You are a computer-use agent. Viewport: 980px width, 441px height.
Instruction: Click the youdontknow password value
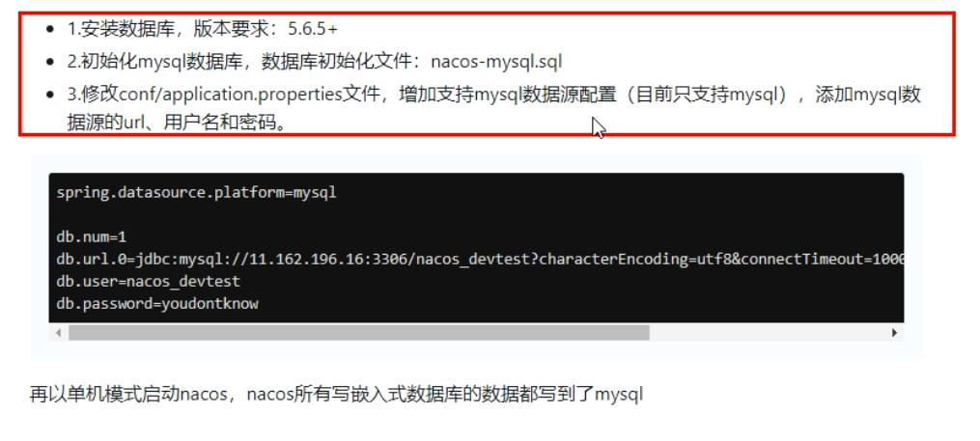pyautogui.click(x=210, y=304)
